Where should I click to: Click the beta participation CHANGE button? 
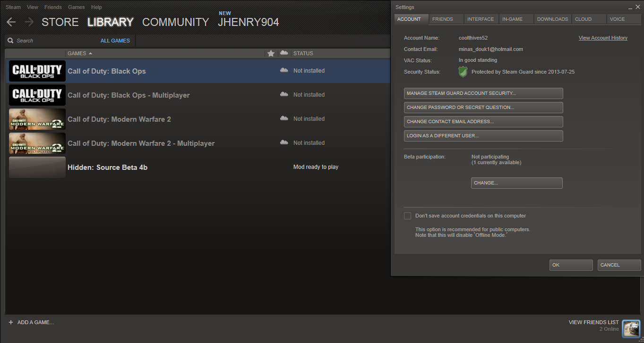(x=517, y=183)
